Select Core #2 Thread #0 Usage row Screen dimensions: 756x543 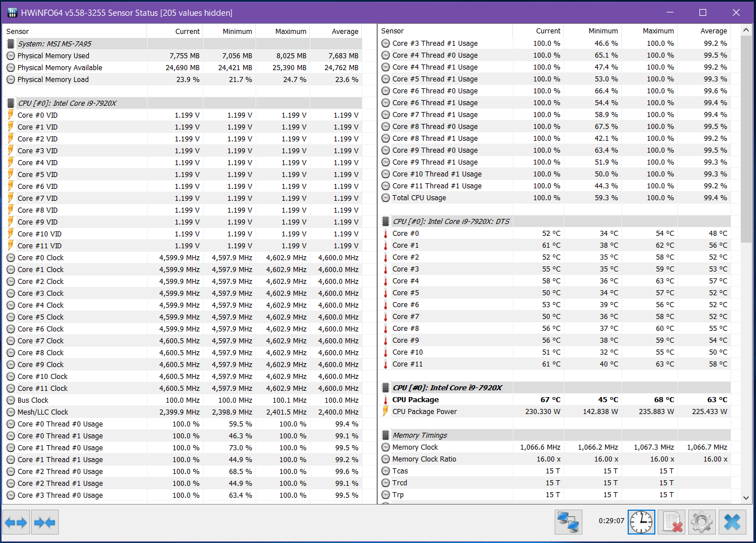(x=182, y=471)
